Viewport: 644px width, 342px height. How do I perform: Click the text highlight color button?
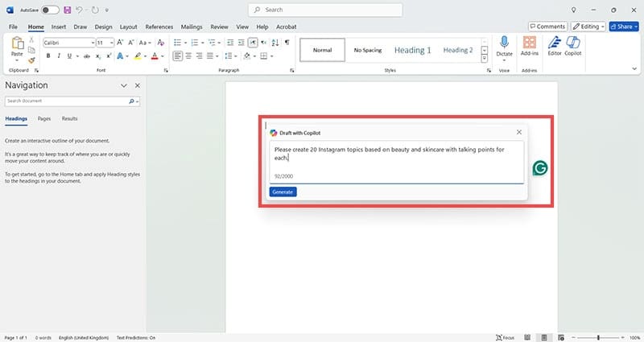tap(138, 56)
